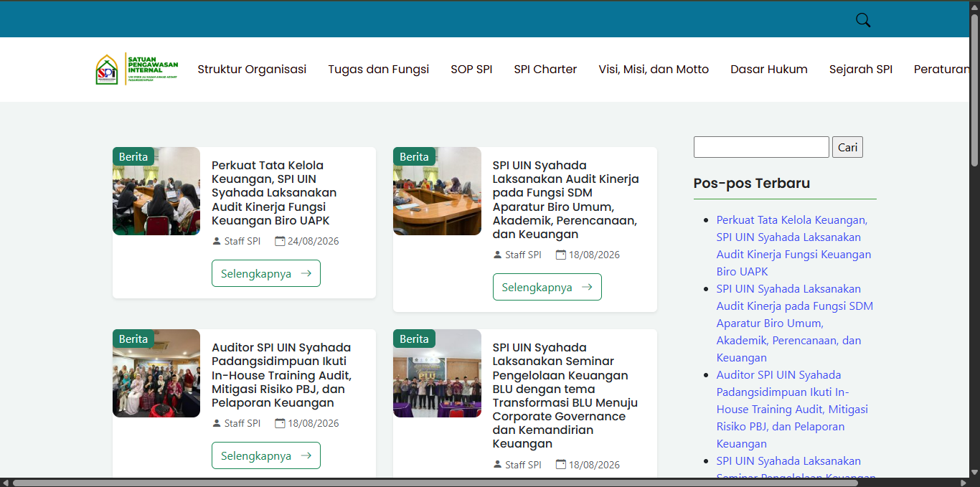Click date text 24/08/2026

[313, 241]
